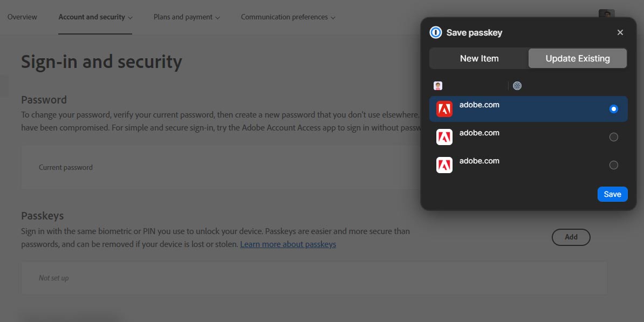Open the Learn more about passkeys link
This screenshot has height=322, width=644.
coord(288,244)
